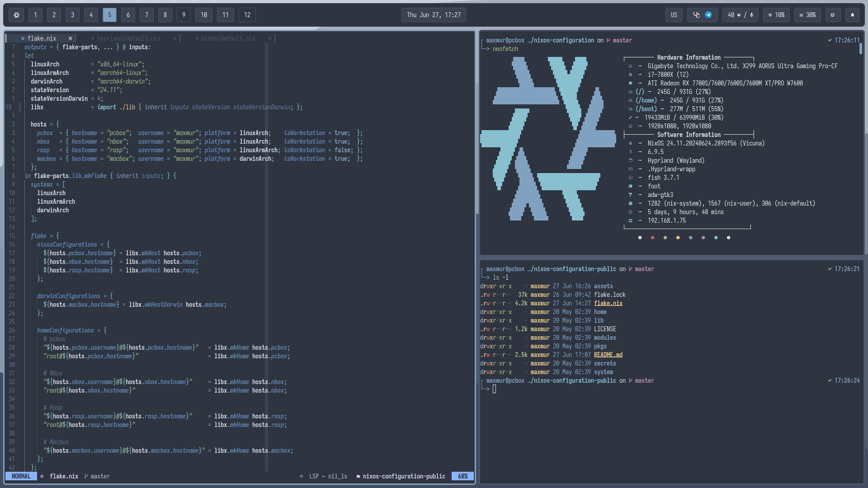Image resolution: width=868 pixels, height=488 pixels.
Task: Open the binds/default.nix tab
Action: click(x=228, y=38)
